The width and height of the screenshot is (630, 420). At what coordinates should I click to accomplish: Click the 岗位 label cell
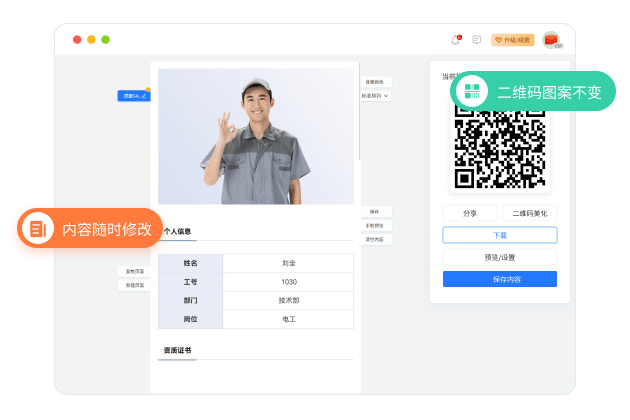190,319
